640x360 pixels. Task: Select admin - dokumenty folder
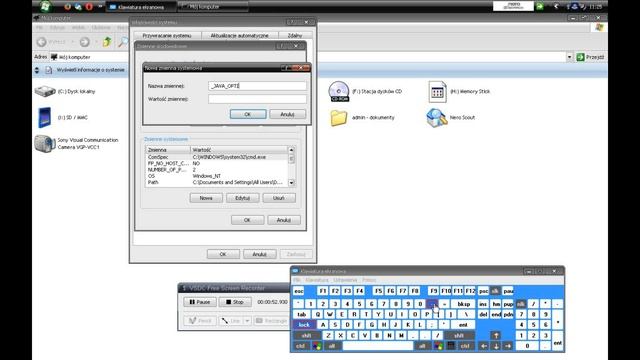pyautogui.click(x=362, y=118)
